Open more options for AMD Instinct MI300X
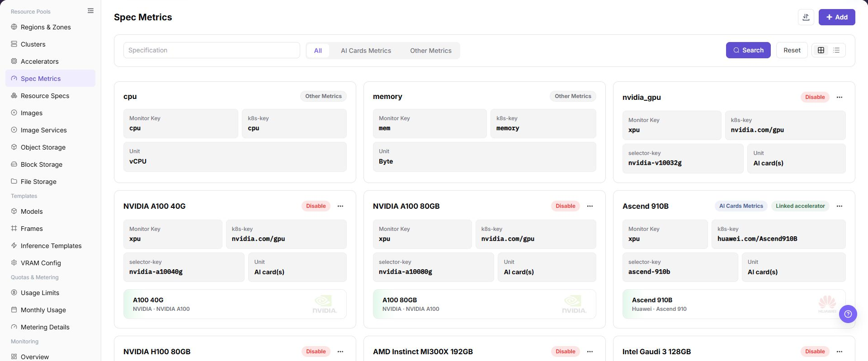Image resolution: width=868 pixels, height=361 pixels. tap(590, 352)
